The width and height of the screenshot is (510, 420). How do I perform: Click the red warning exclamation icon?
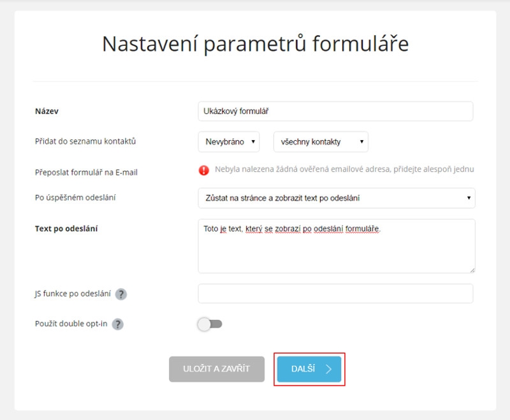click(204, 170)
